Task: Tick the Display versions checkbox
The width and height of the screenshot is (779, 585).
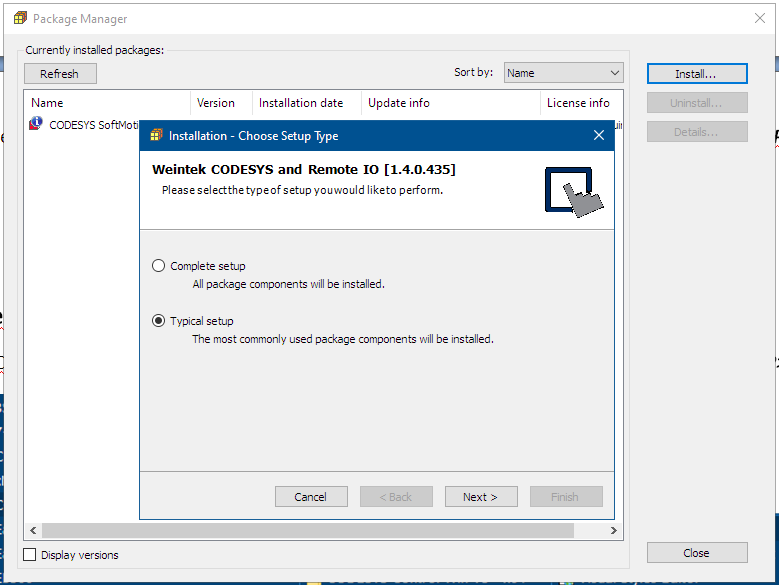Action: (x=30, y=555)
